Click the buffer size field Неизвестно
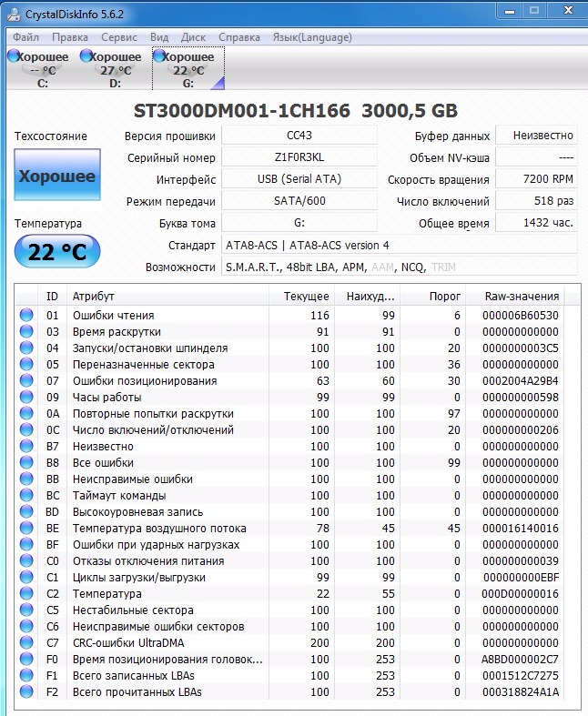 (x=536, y=136)
